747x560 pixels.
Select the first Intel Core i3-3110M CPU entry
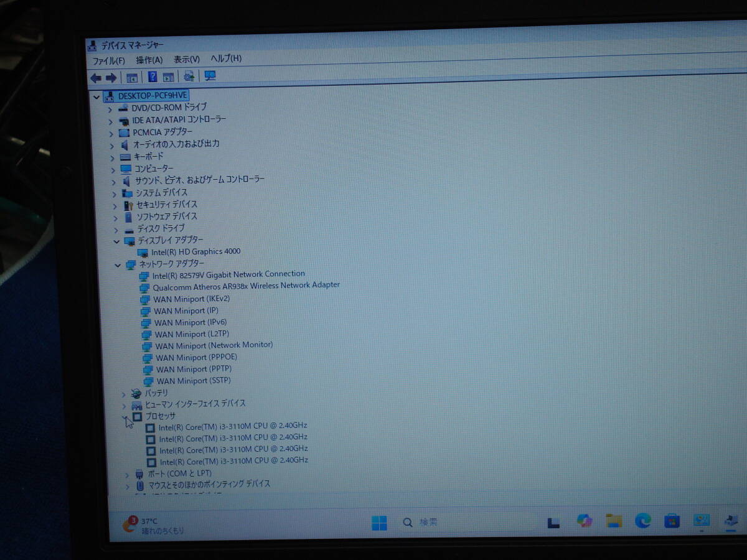[x=233, y=427]
